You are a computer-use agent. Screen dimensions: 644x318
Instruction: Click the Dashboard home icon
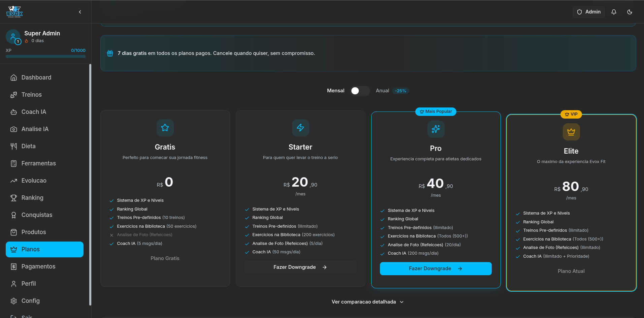pos(13,77)
